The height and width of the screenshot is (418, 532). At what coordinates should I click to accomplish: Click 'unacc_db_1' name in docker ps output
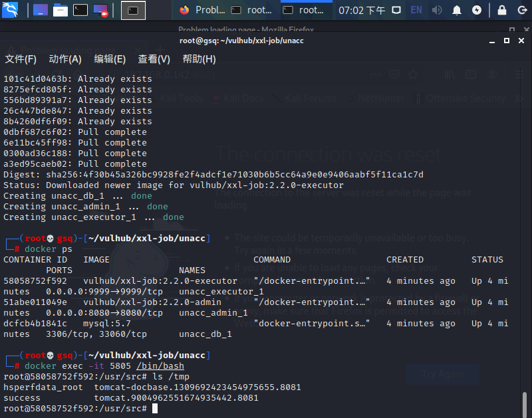[205, 334]
